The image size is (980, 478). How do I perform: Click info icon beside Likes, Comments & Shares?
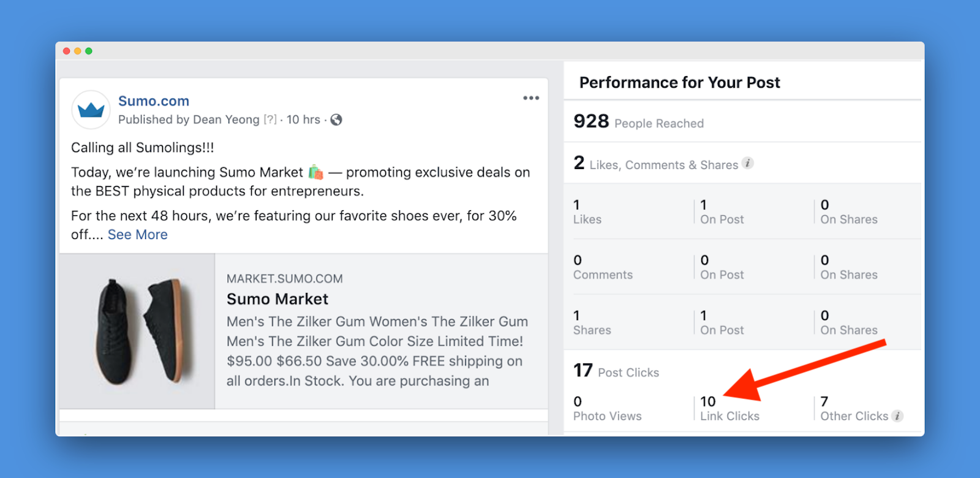[748, 163]
